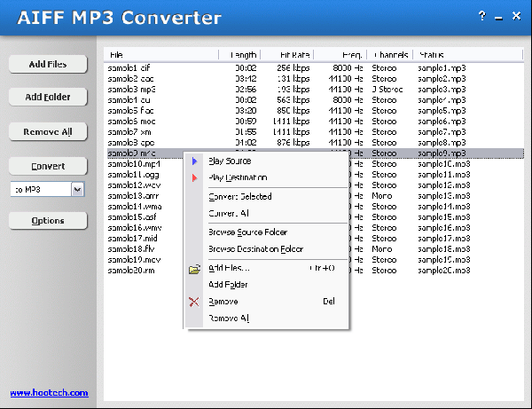Select Browse Destination Folder menu entry
Viewport: 532px width, 409px height.
pos(255,249)
